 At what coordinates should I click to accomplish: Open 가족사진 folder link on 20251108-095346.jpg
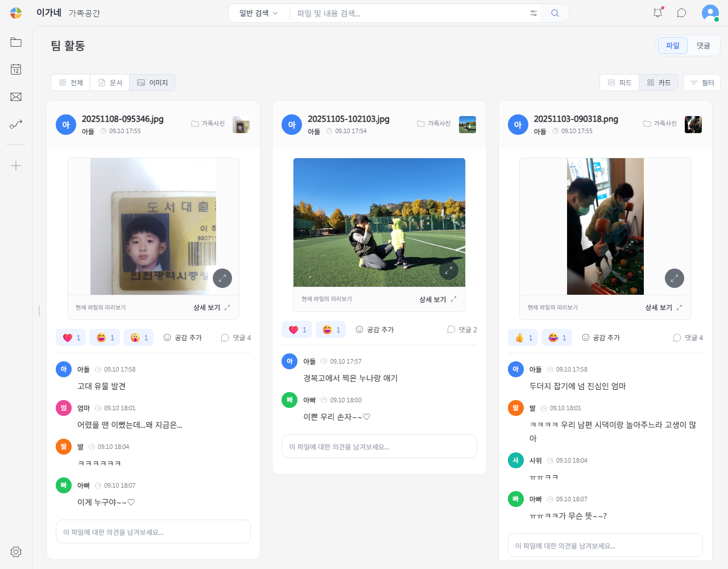(208, 123)
